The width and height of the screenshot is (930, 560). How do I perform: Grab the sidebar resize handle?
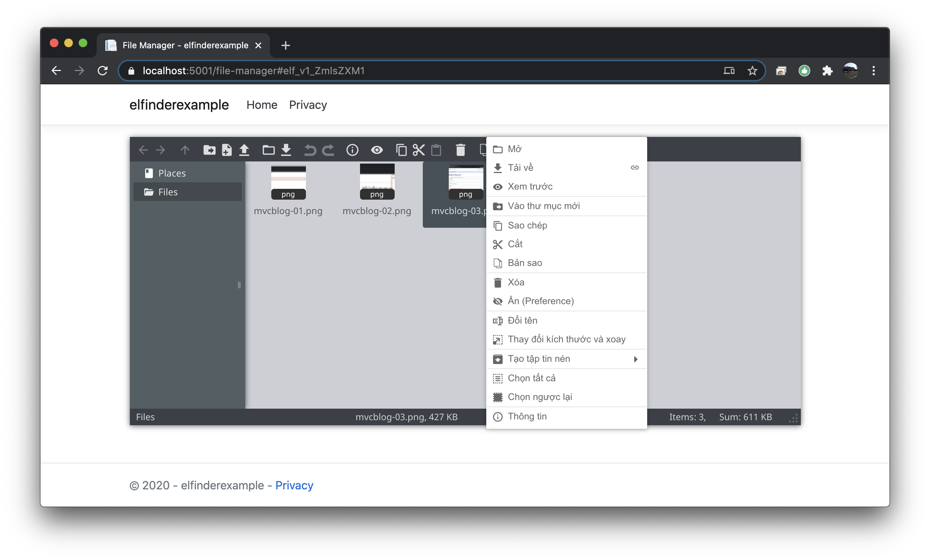239,285
